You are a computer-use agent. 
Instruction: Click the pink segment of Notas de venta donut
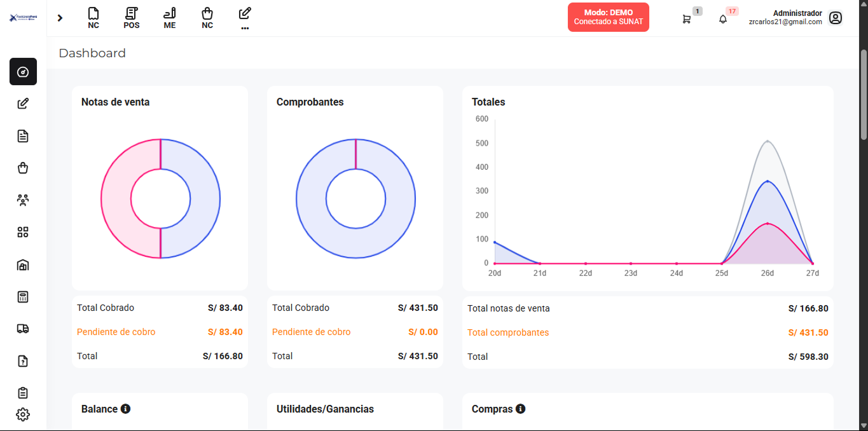click(x=116, y=198)
